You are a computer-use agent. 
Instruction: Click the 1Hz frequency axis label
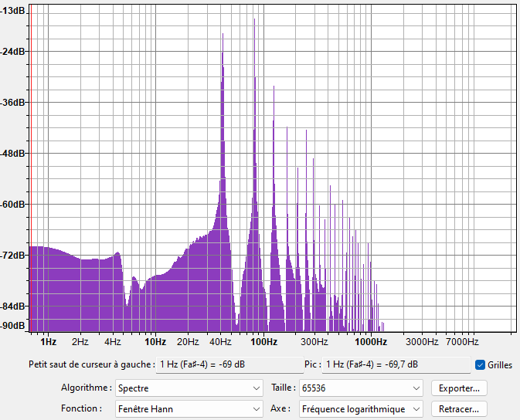[x=49, y=342]
